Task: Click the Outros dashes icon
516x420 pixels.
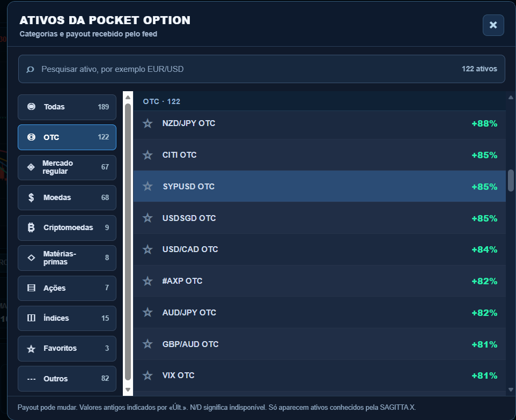Action: point(31,379)
